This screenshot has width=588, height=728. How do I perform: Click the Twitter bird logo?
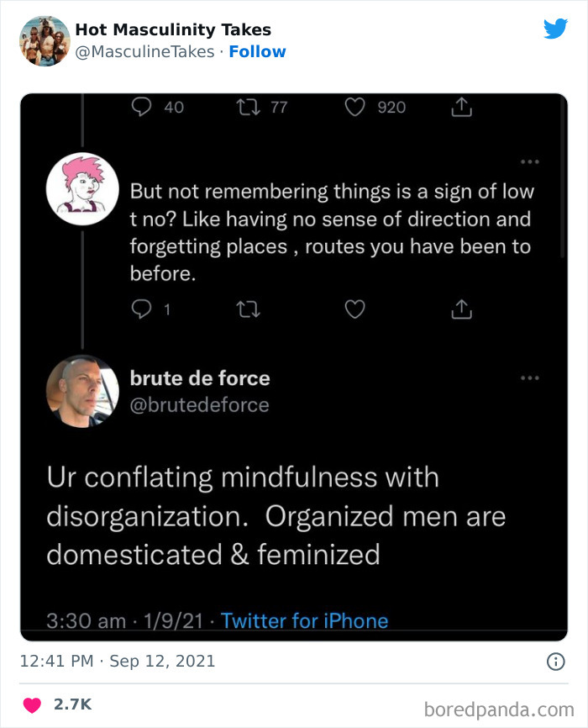point(556,29)
